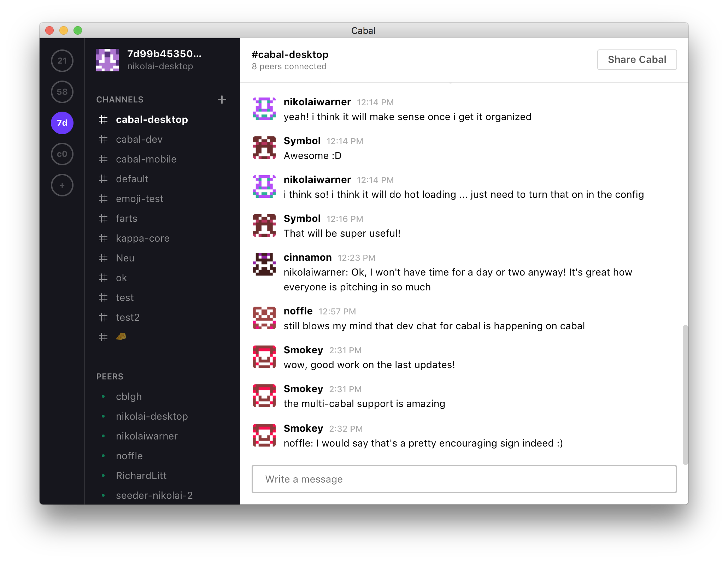Switch to the cabal-mobile channel
Image resolution: width=728 pixels, height=561 pixels.
click(x=146, y=159)
